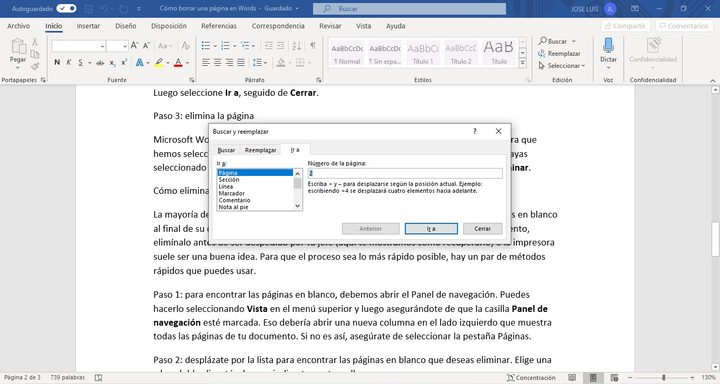This screenshot has width=720, height=384.
Task: Open the font color dropdown arrow
Action: click(x=187, y=63)
